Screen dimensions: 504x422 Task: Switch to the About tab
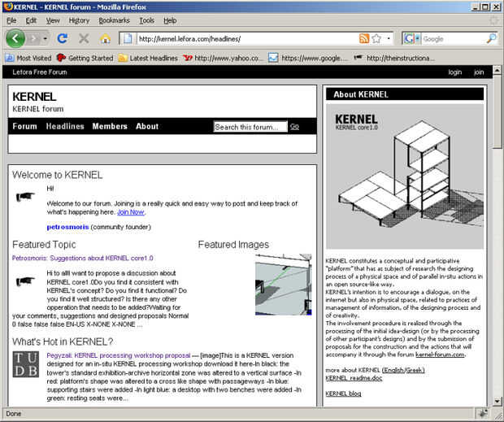tap(147, 126)
